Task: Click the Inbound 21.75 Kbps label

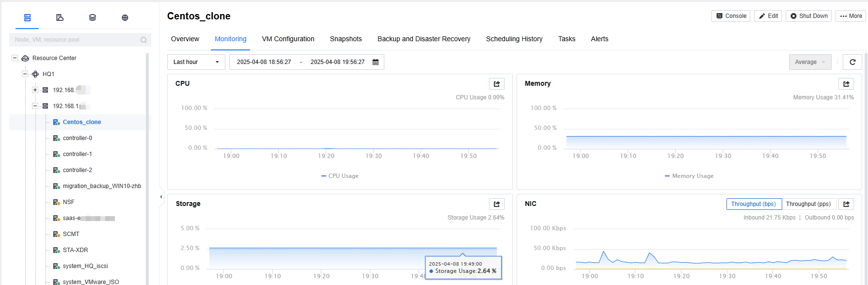Action: click(x=770, y=218)
